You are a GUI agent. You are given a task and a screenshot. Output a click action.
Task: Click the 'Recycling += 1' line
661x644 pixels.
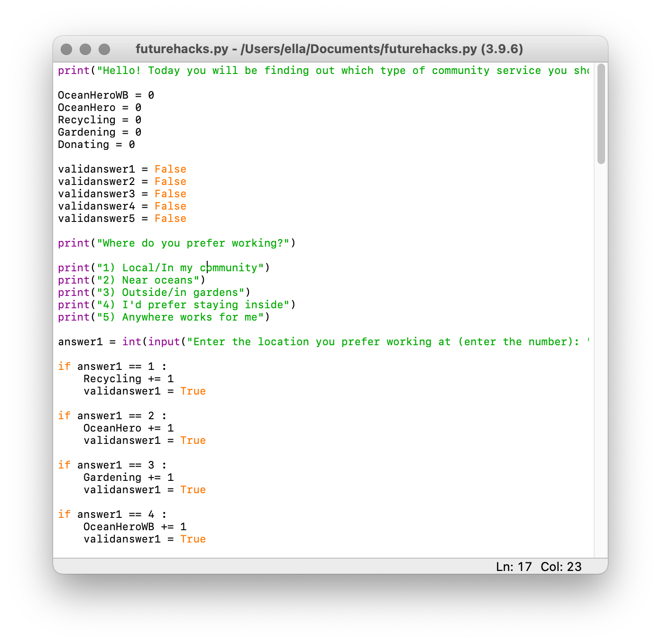click(129, 379)
